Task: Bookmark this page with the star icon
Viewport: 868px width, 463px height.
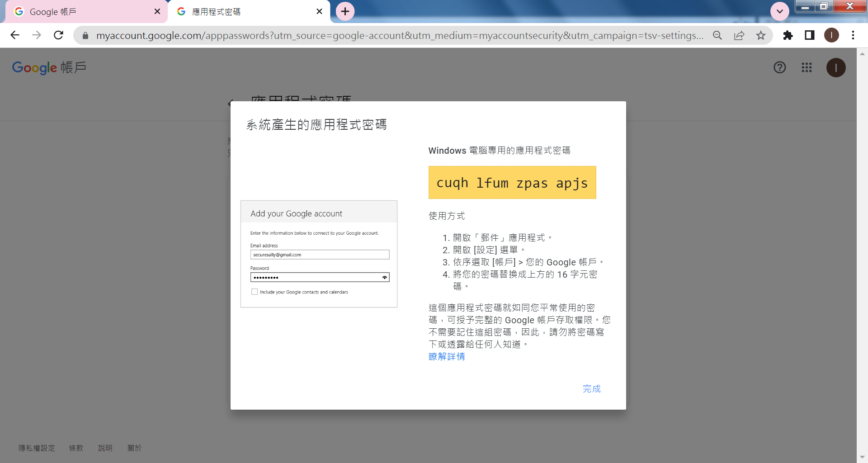Action: [761, 35]
